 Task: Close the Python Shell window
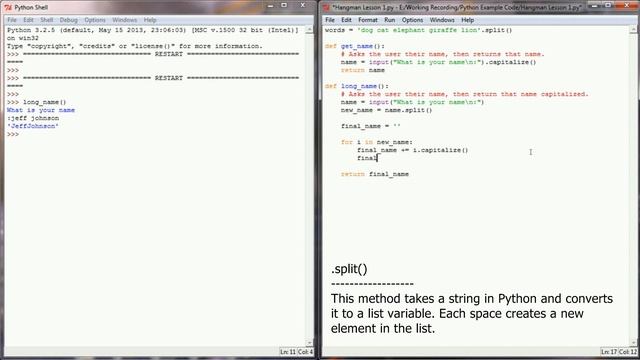pos(302,5)
